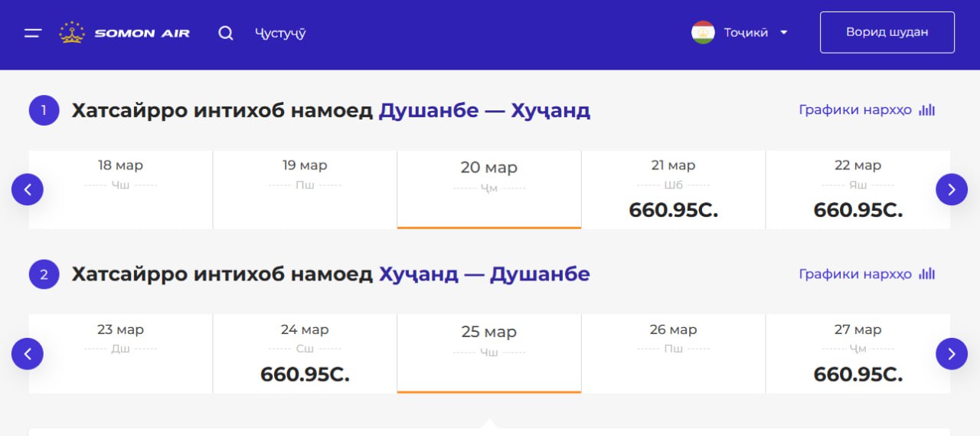
Task: Select the 19 мар departure date tab
Action: (x=305, y=188)
